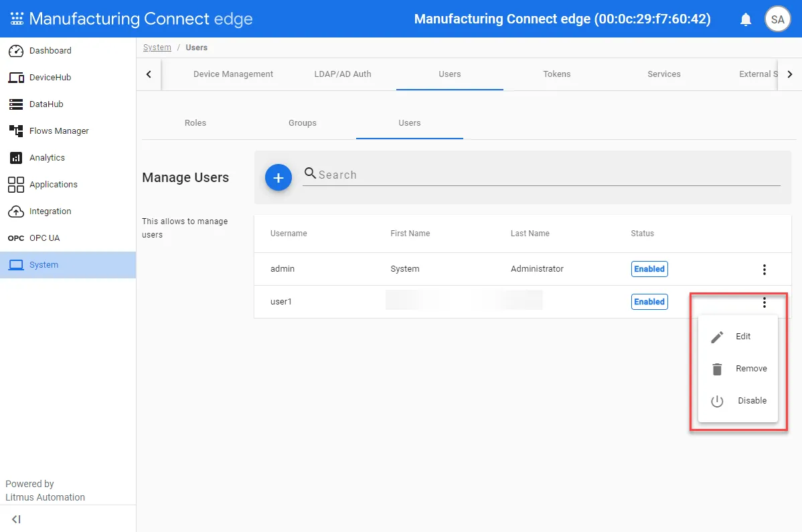This screenshot has height=532, width=802.
Task: Click the DeviceHub icon in sidebar
Action: tap(16, 78)
